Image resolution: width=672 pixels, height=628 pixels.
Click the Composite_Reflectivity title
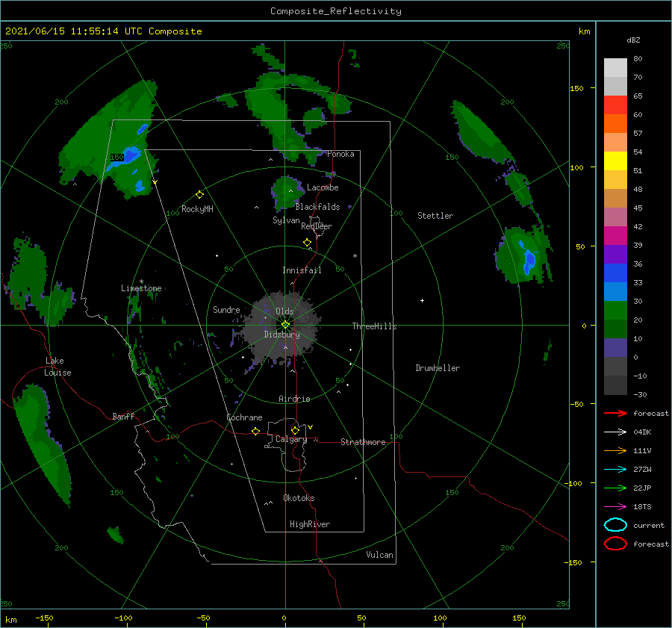click(x=336, y=11)
